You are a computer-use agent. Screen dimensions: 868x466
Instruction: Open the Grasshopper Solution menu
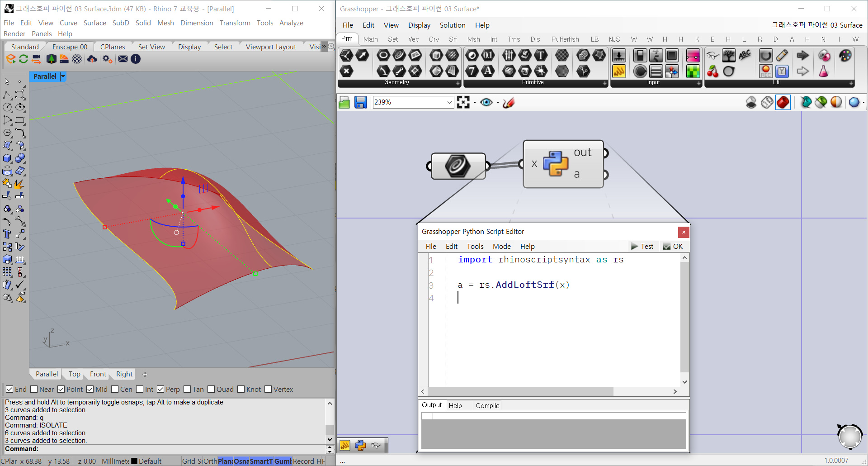[452, 25]
